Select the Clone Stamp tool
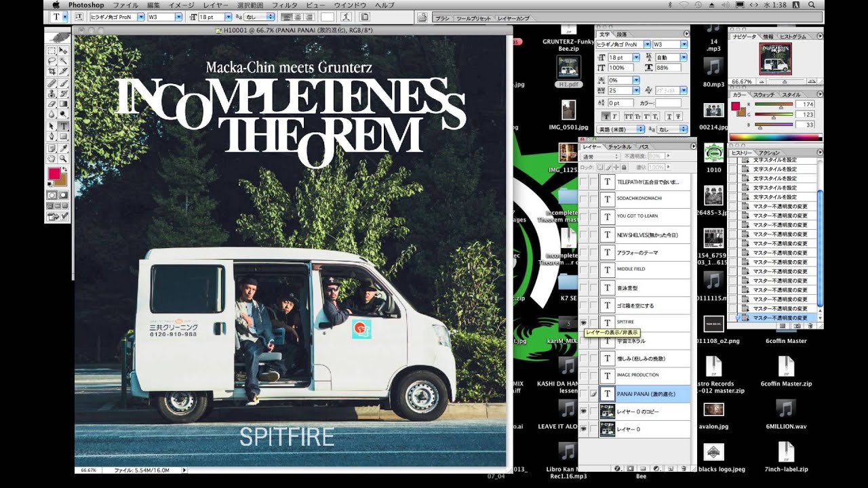The image size is (868, 488). pos(52,92)
